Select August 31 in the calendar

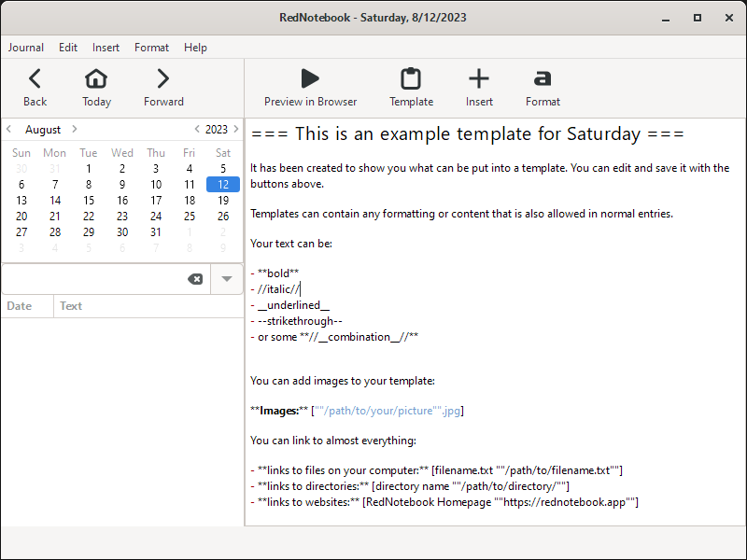tap(156, 232)
